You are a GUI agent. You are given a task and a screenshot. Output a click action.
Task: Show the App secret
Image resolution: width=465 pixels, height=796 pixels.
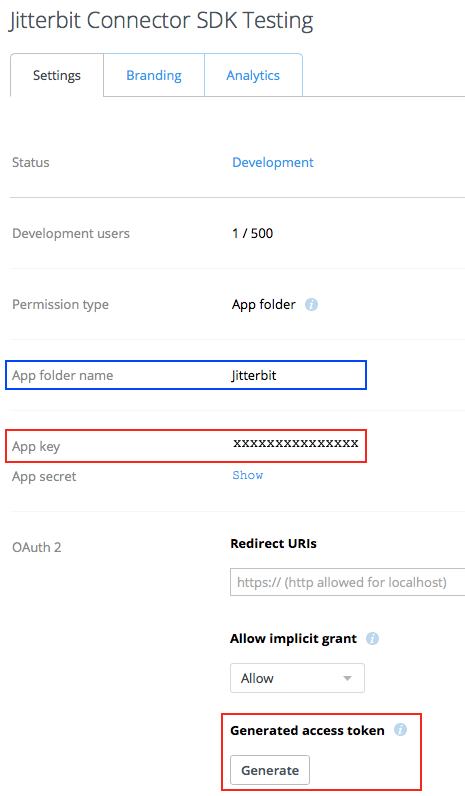(x=248, y=475)
